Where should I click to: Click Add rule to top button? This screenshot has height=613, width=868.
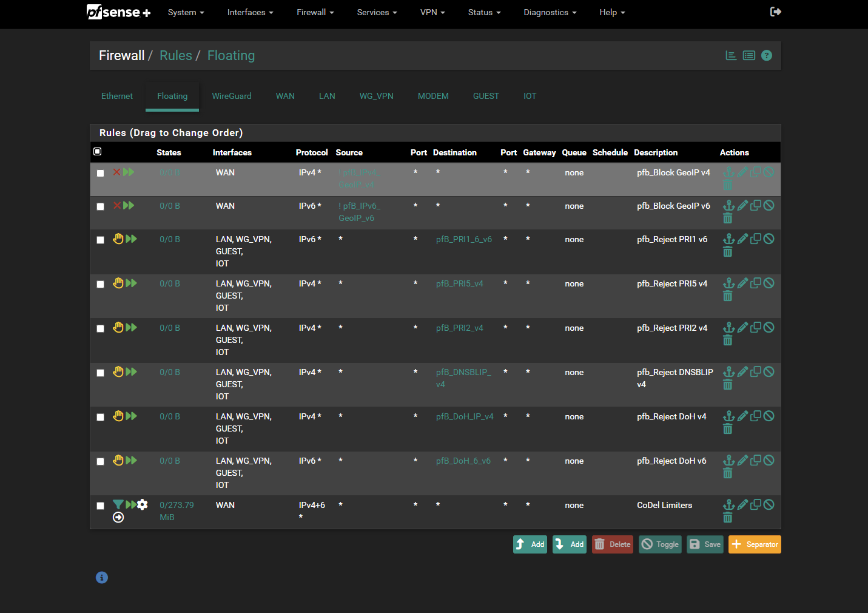point(530,544)
